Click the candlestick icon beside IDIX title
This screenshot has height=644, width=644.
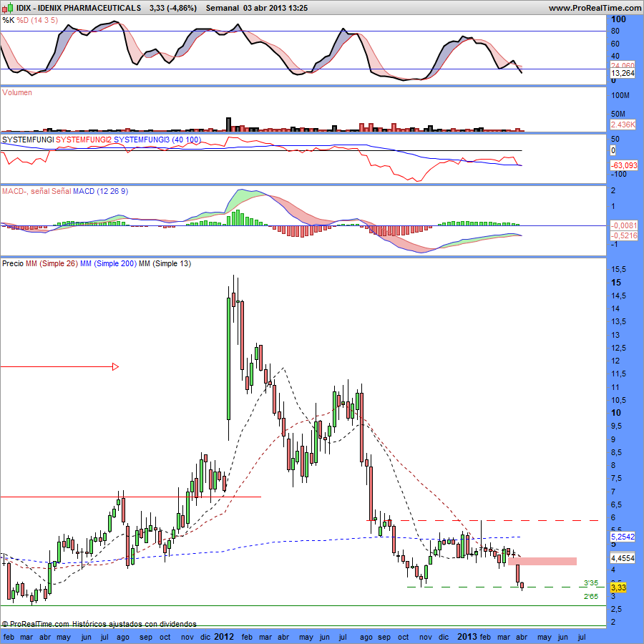click(x=7, y=8)
